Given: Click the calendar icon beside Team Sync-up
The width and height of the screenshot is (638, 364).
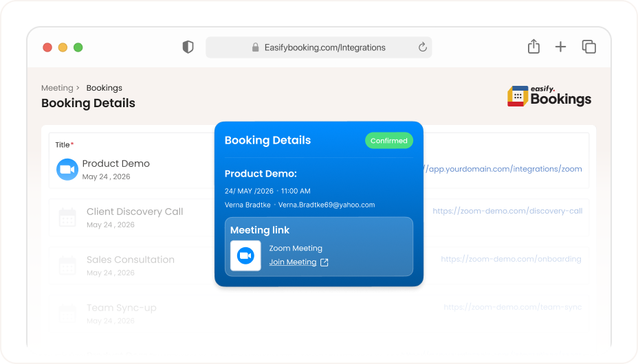Looking at the screenshot, I should [x=67, y=314].
